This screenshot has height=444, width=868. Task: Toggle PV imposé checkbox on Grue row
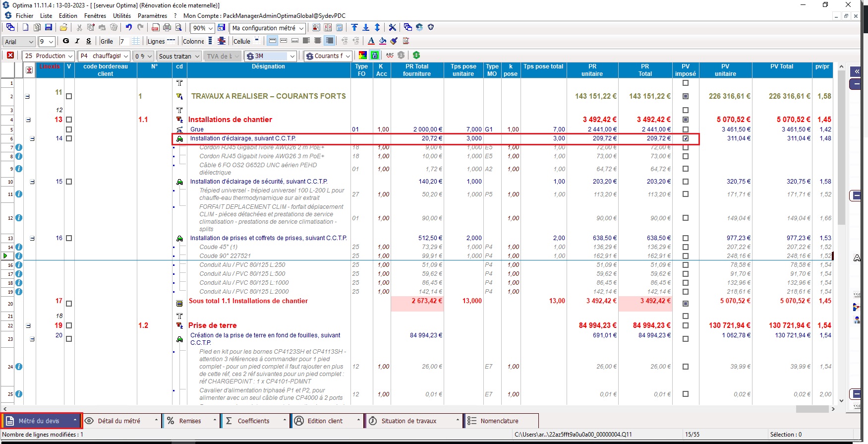click(686, 129)
